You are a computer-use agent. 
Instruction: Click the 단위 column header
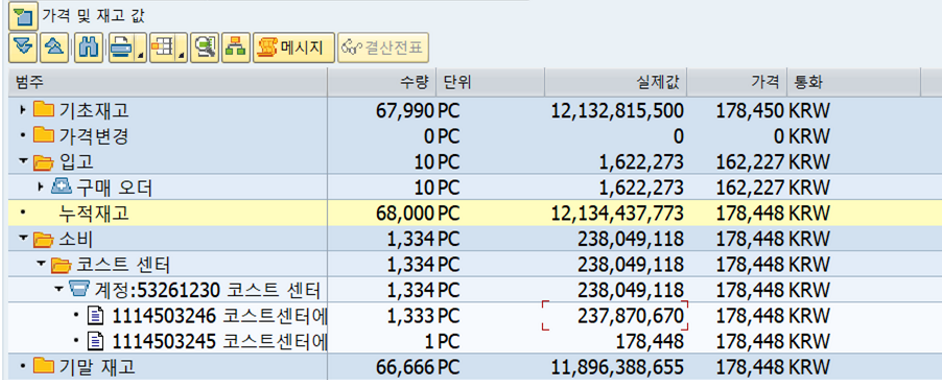pyautogui.click(x=491, y=83)
